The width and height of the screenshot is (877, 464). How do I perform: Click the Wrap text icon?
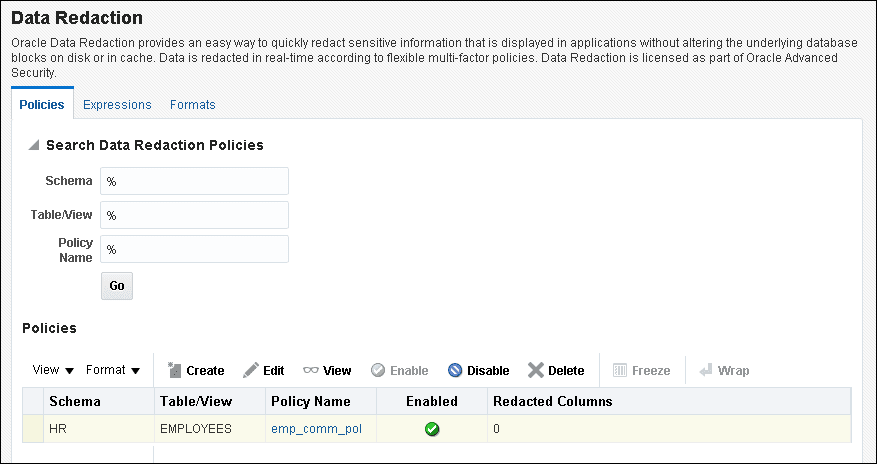tap(705, 370)
